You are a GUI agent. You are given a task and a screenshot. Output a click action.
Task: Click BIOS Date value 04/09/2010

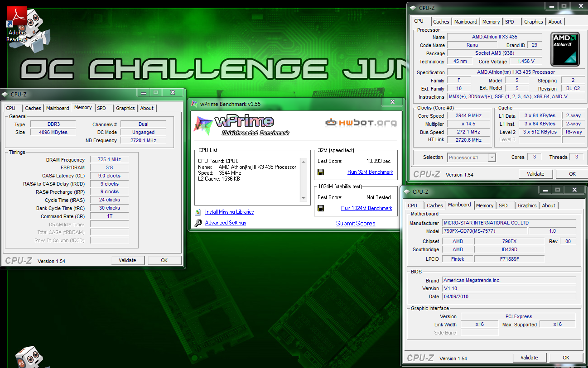[x=509, y=296]
